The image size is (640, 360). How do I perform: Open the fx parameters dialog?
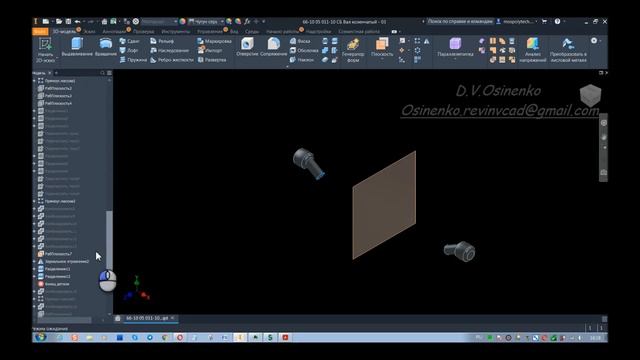click(247, 21)
